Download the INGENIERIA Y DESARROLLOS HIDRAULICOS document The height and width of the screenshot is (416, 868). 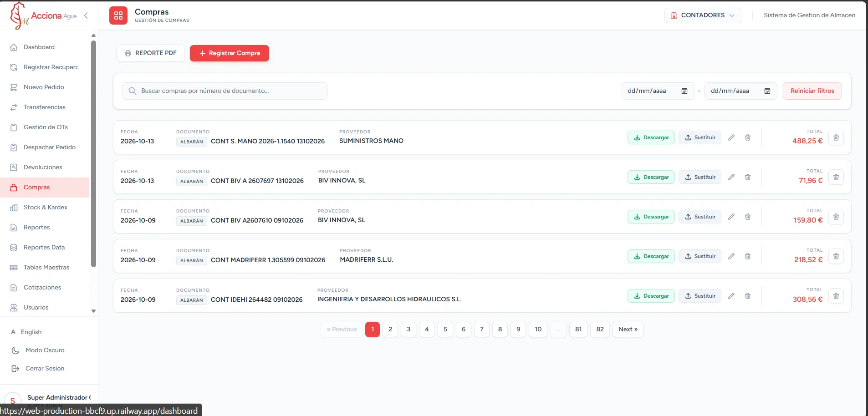point(651,296)
